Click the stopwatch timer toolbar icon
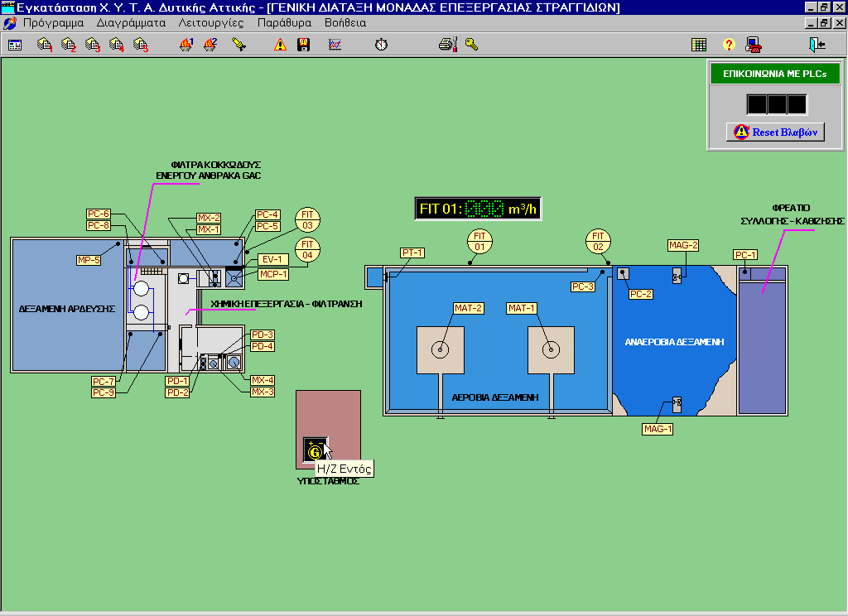The width and height of the screenshot is (848, 616). click(381, 45)
